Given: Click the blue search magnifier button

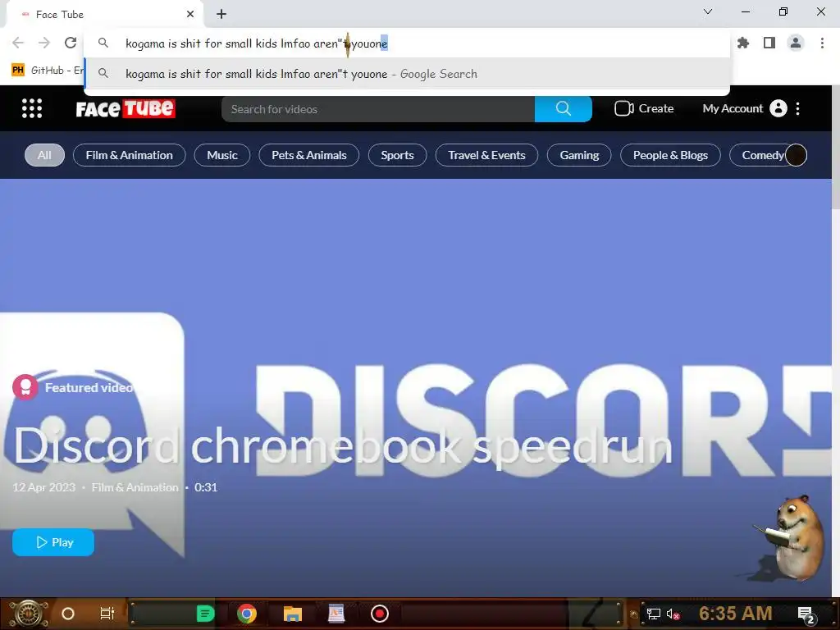Looking at the screenshot, I should 563,109.
